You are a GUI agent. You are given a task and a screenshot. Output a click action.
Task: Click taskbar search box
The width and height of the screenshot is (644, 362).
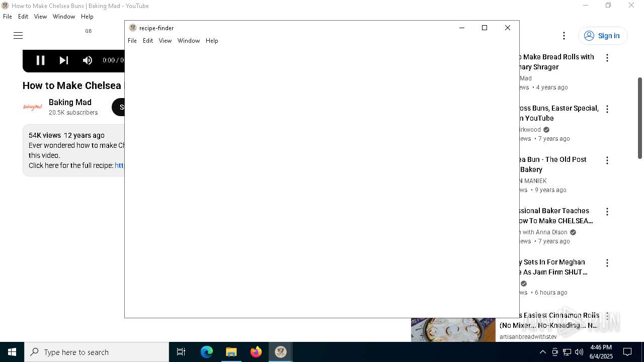click(x=97, y=352)
